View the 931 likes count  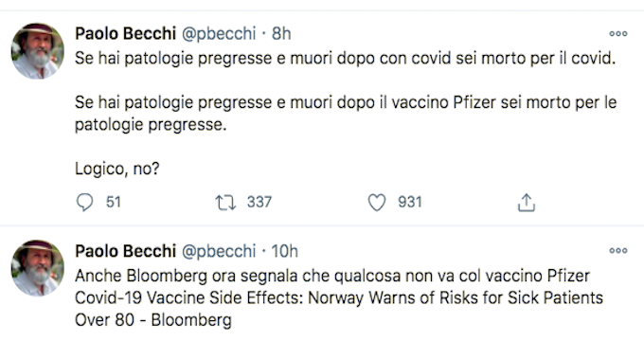(x=410, y=202)
